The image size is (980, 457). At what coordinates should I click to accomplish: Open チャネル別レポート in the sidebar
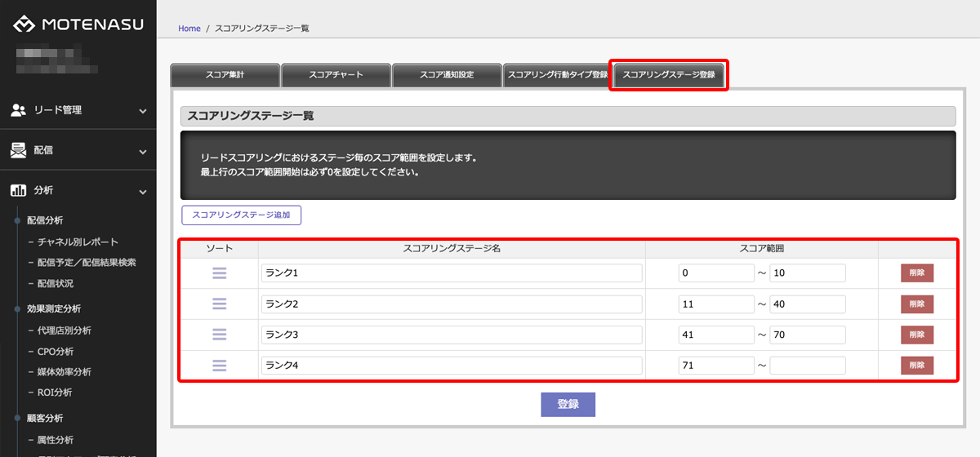click(x=78, y=242)
